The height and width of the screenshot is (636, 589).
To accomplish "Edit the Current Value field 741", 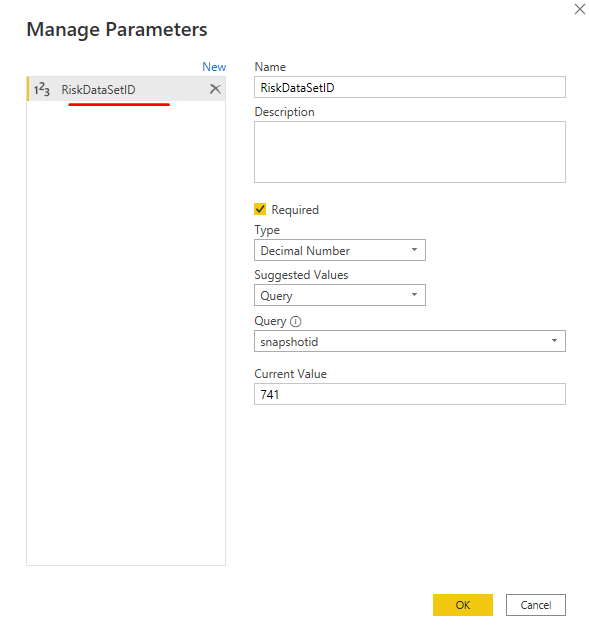I will 410,394.
